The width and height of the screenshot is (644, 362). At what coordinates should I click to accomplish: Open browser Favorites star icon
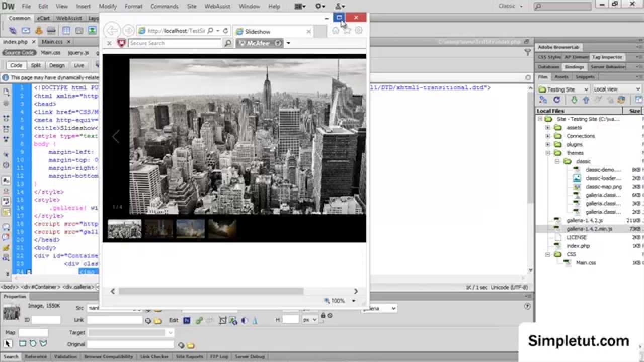[x=347, y=31]
